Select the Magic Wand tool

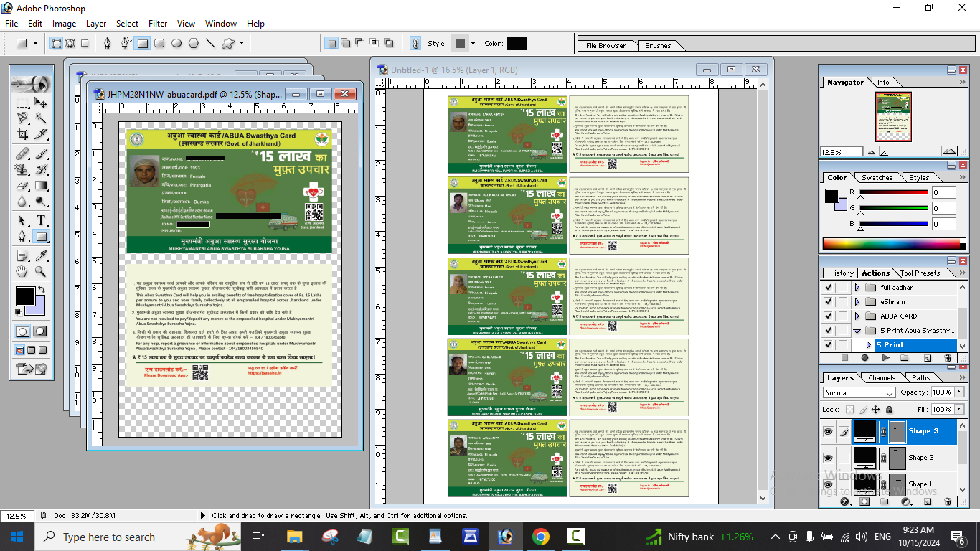[x=41, y=118]
